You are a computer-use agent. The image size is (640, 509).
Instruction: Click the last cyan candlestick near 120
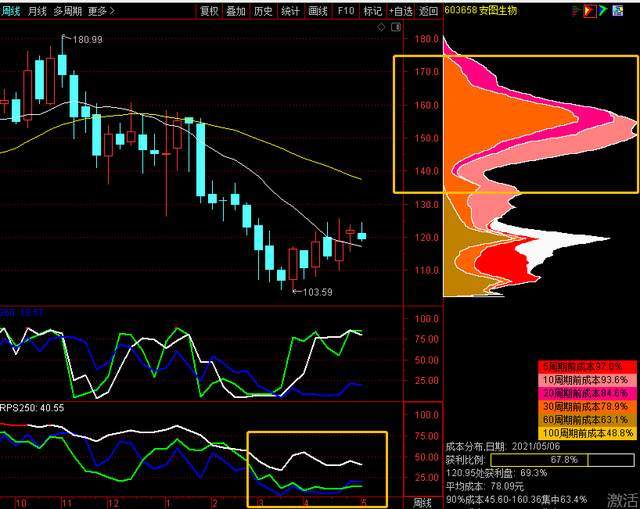click(x=362, y=236)
